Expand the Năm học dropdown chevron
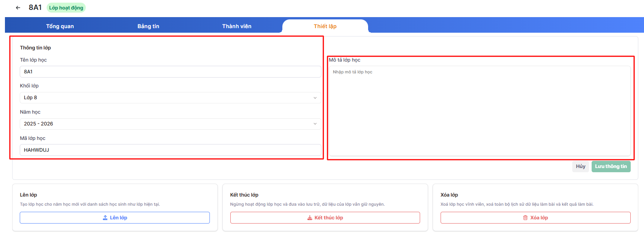Screen dimensions: 644x238 click(315, 124)
